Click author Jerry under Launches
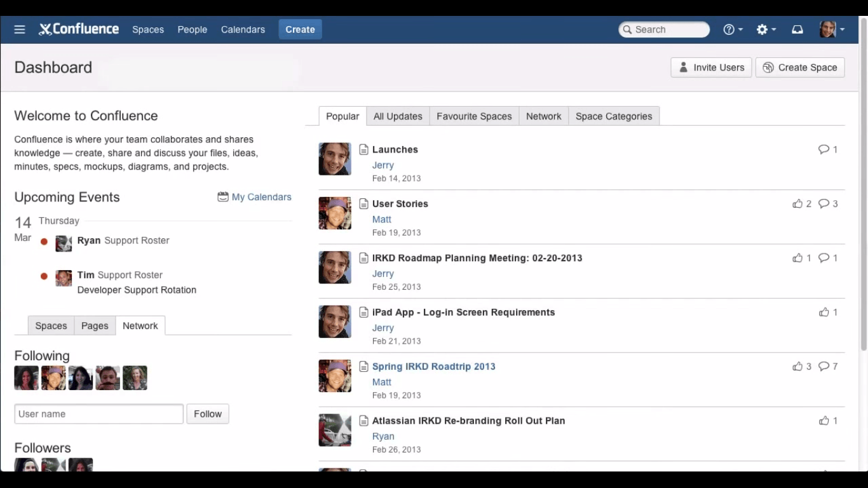868x488 pixels. pos(383,165)
